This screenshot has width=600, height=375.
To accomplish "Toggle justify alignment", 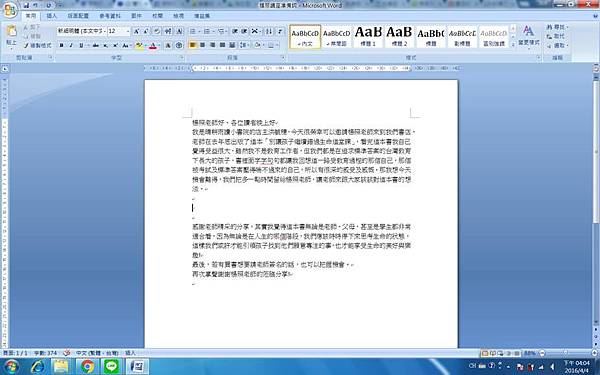I will tap(222, 45).
